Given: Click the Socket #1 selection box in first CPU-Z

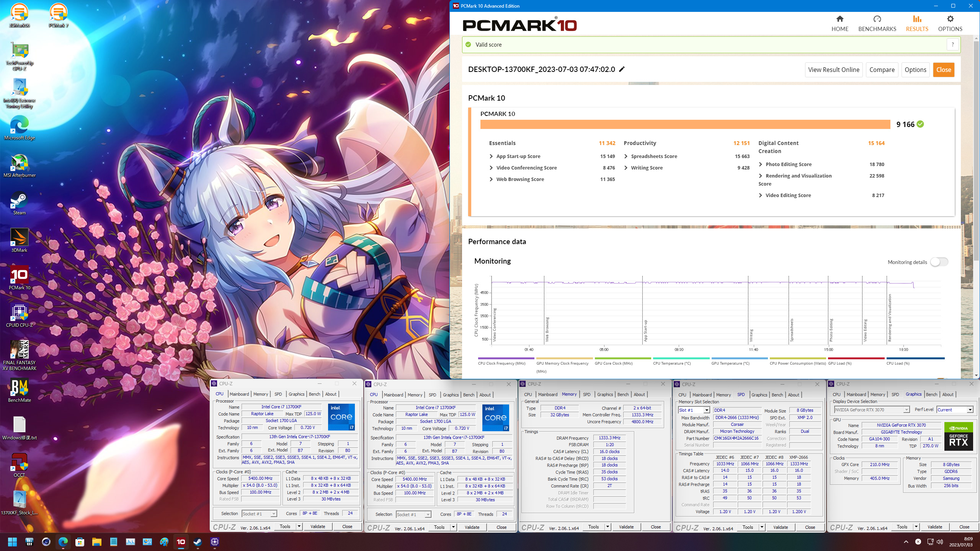Looking at the screenshot, I should click(x=259, y=514).
